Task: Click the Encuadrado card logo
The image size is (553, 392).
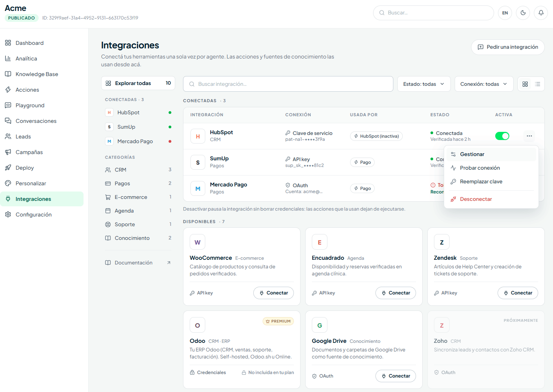Action: click(320, 242)
